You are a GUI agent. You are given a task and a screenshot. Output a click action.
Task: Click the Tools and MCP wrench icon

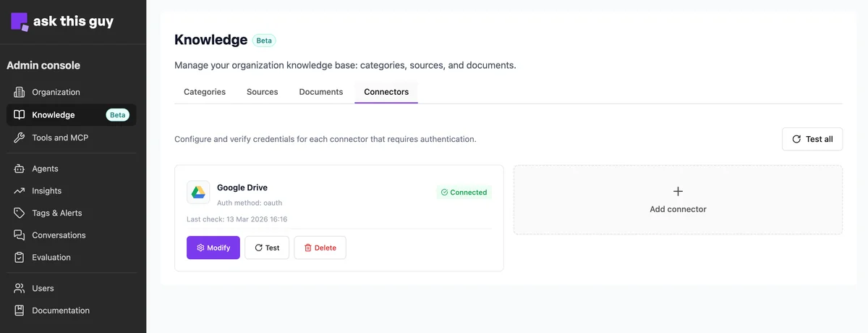pos(20,138)
